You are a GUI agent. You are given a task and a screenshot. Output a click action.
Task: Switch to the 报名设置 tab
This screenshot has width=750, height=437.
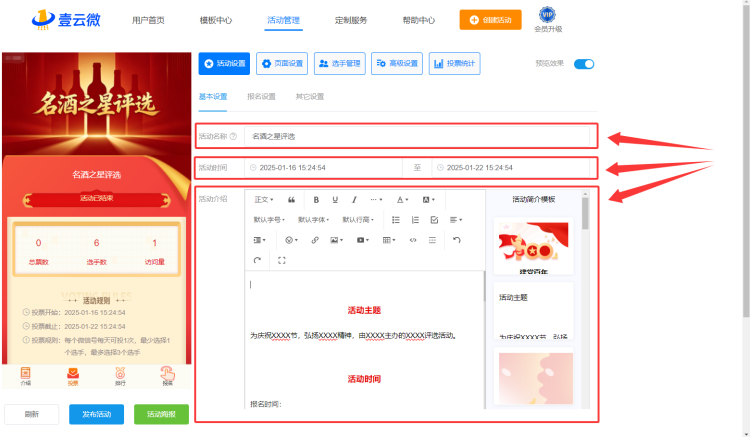[261, 97]
